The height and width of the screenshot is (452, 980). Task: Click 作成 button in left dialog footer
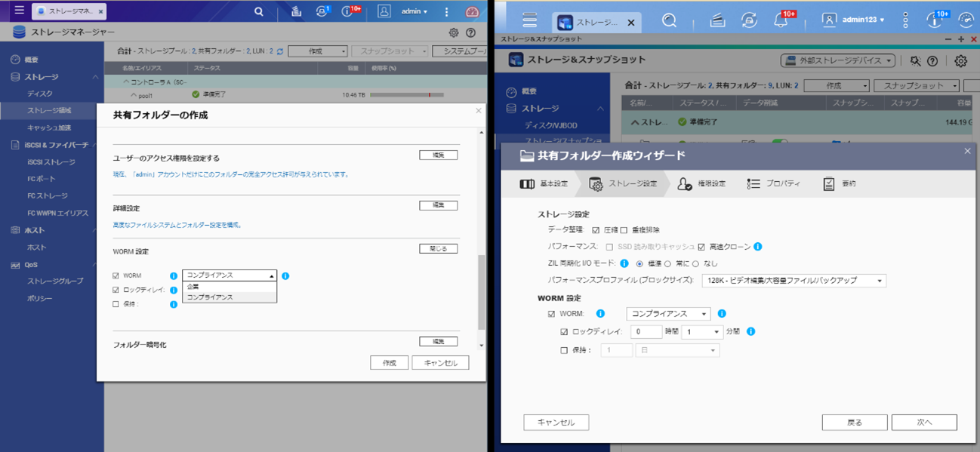click(x=389, y=363)
